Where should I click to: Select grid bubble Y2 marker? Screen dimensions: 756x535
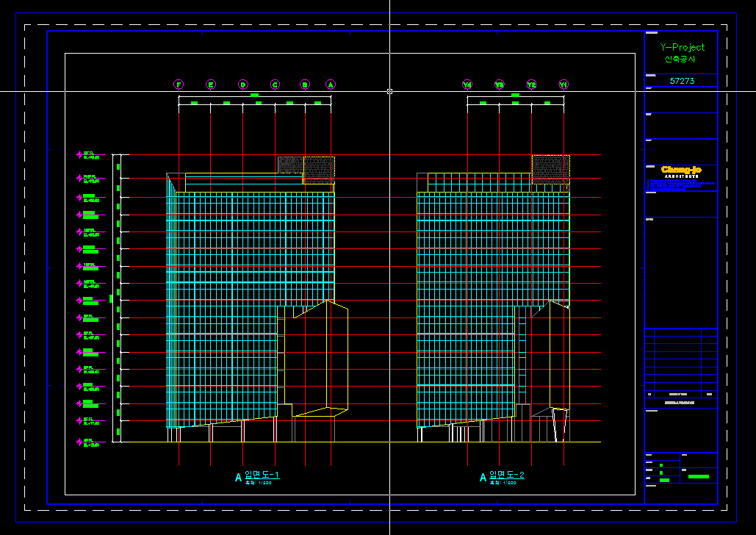click(532, 85)
